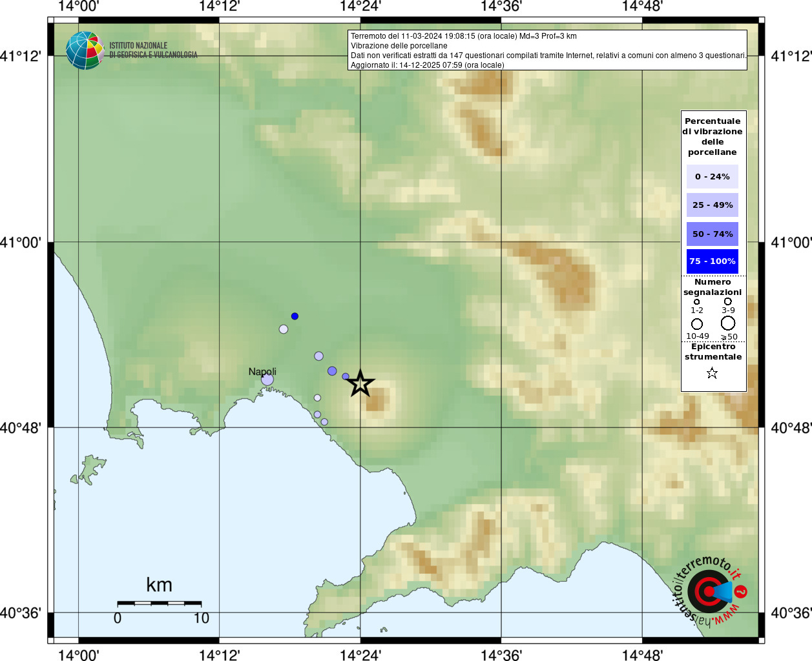Screen dimensions: 812x661
Task: Click the large pale circle marker at Napoli
Action: pos(267,380)
